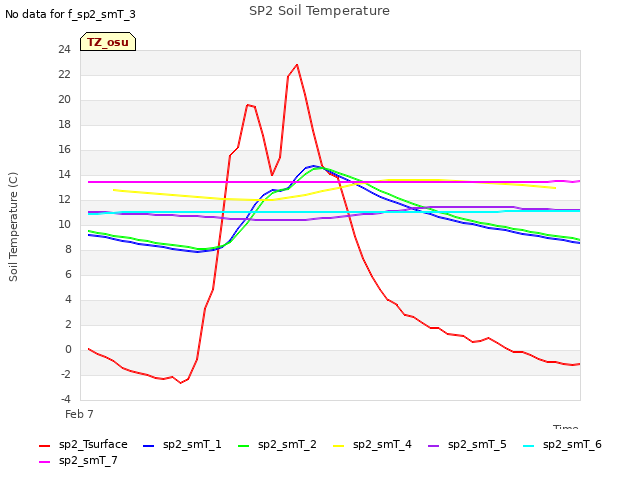Click the y-axis value 18
The width and height of the screenshot is (640, 480).
[64, 124]
